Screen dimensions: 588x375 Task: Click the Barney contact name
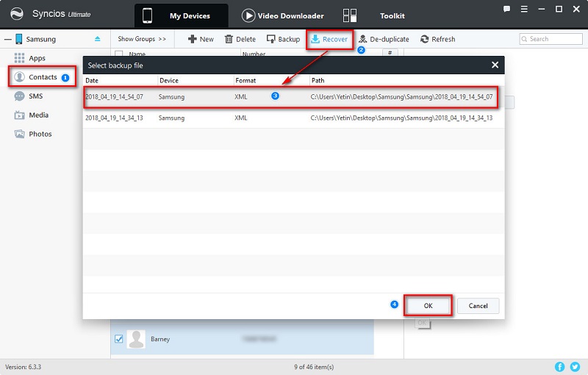(x=160, y=339)
